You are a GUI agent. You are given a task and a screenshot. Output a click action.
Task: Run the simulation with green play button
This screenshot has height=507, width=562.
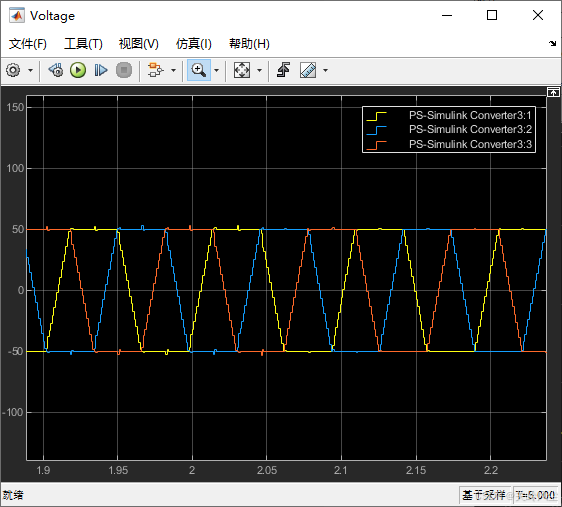pos(78,70)
